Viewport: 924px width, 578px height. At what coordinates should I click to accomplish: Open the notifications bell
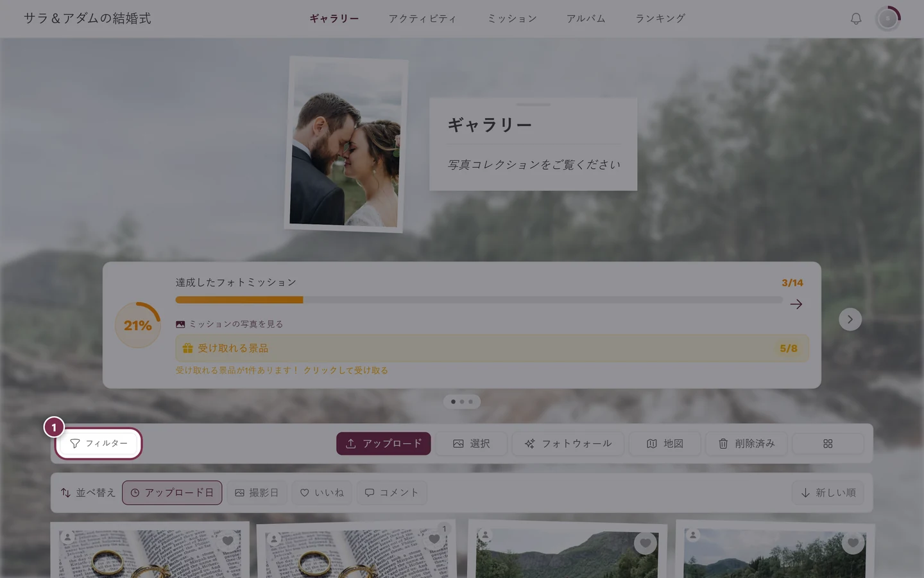[x=856, y=19]
